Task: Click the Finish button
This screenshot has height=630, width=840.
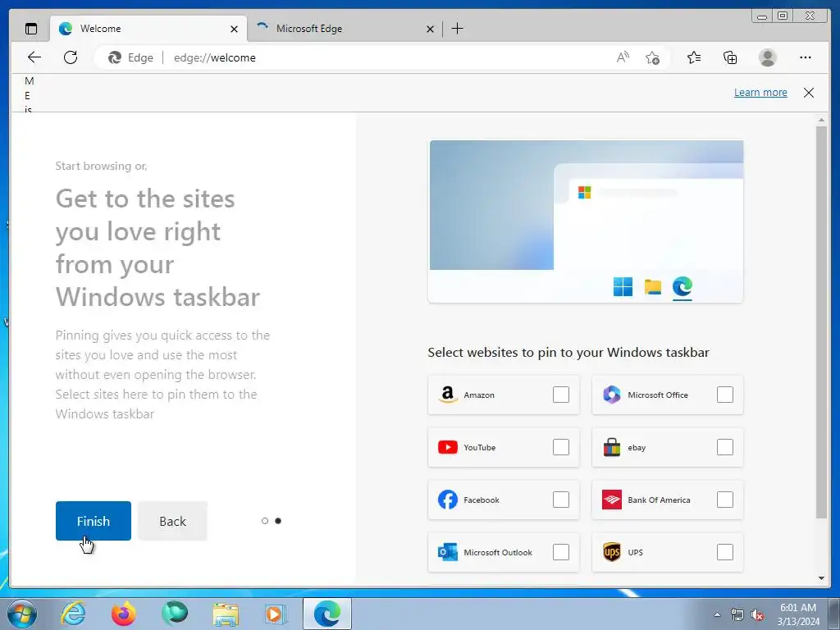Action: coord(94,521)
